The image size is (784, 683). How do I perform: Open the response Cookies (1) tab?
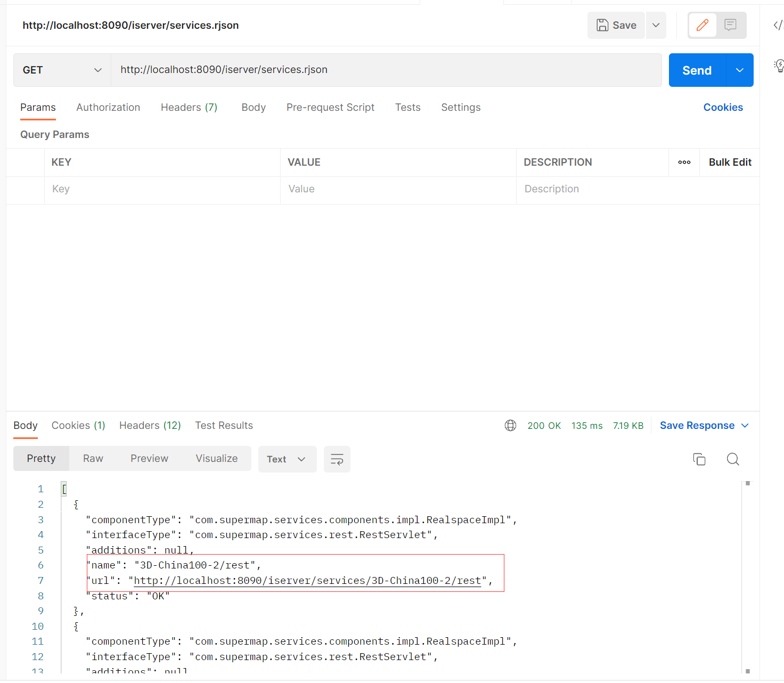78,426
